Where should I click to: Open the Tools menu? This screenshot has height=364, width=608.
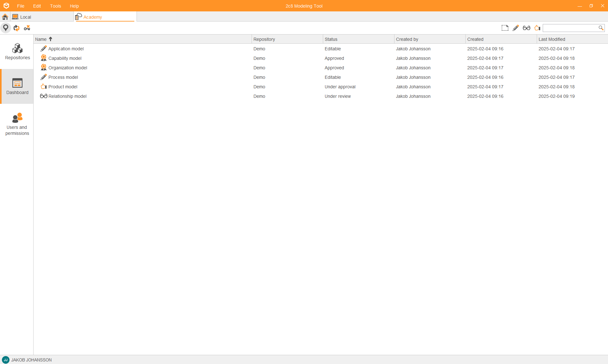point(55,6)
